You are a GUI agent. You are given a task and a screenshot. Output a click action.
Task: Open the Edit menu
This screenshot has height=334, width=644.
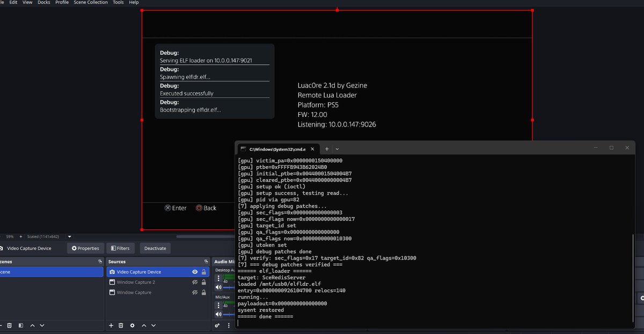tap(13, 2)
